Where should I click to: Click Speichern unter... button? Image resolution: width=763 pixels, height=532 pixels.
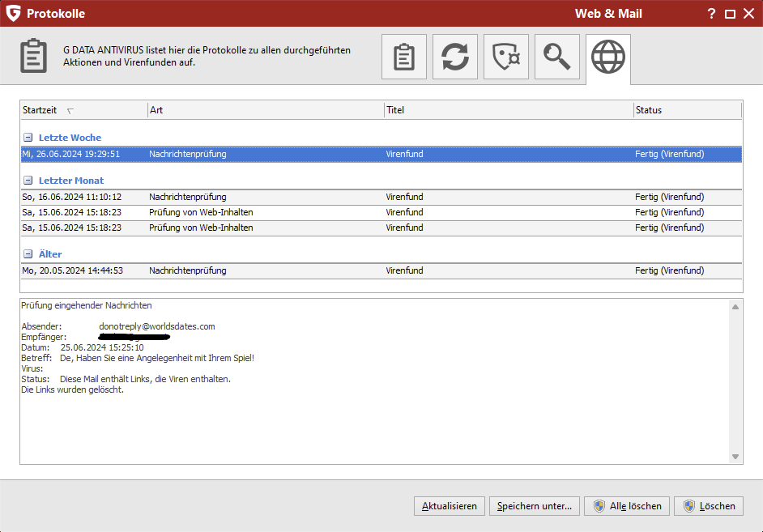(535, 506)
